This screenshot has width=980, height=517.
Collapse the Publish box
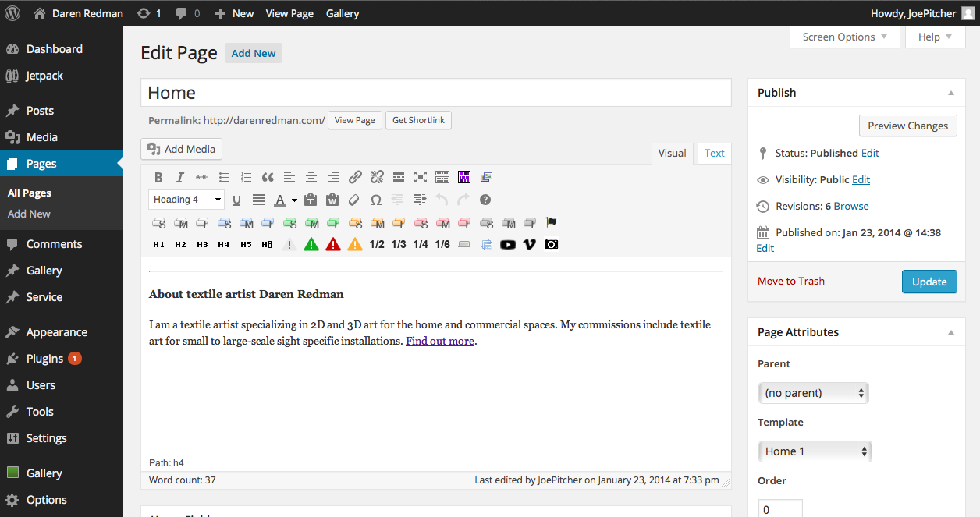(x=951, y=93)
